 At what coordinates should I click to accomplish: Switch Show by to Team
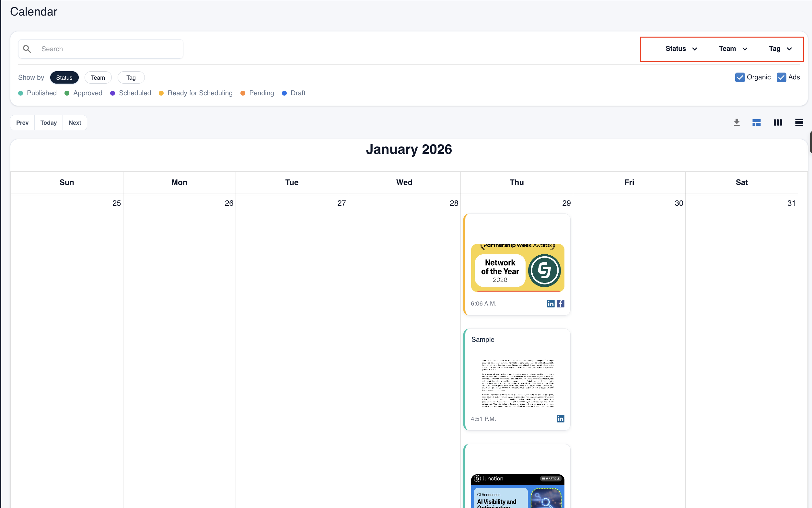point(98,77)
